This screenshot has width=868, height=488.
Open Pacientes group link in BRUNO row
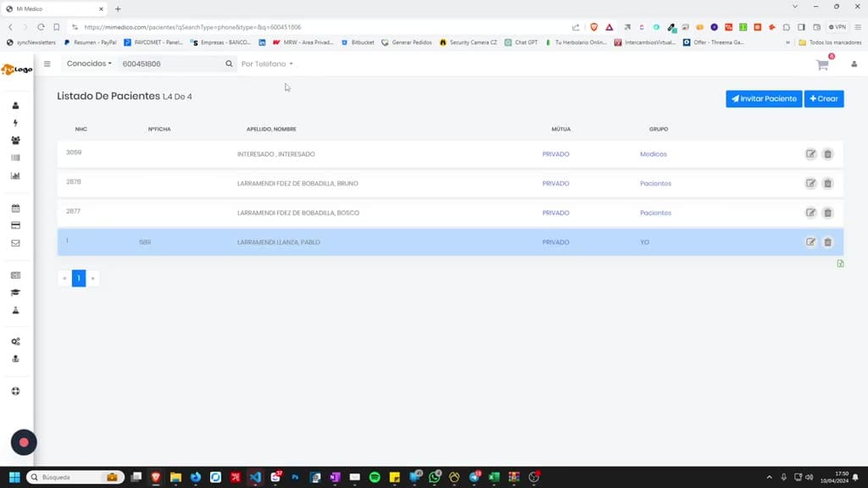(x=655, y=183)
